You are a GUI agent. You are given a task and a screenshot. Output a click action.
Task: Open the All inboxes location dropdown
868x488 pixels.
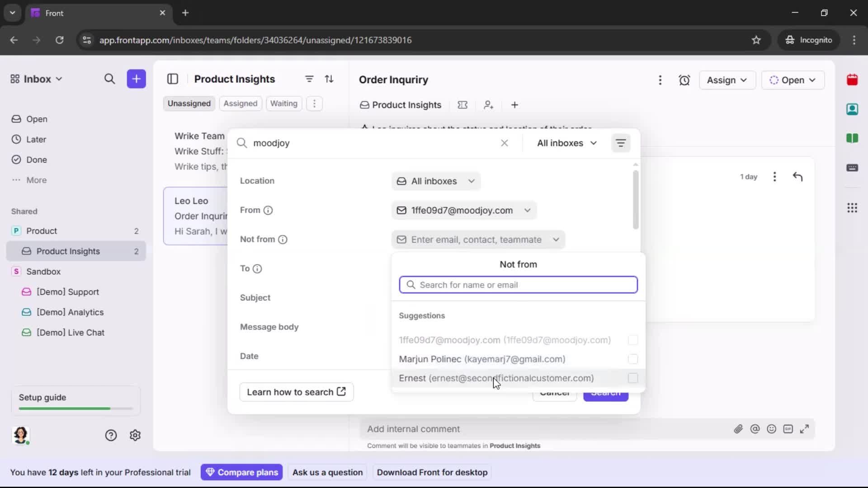(x=435, y=181)
